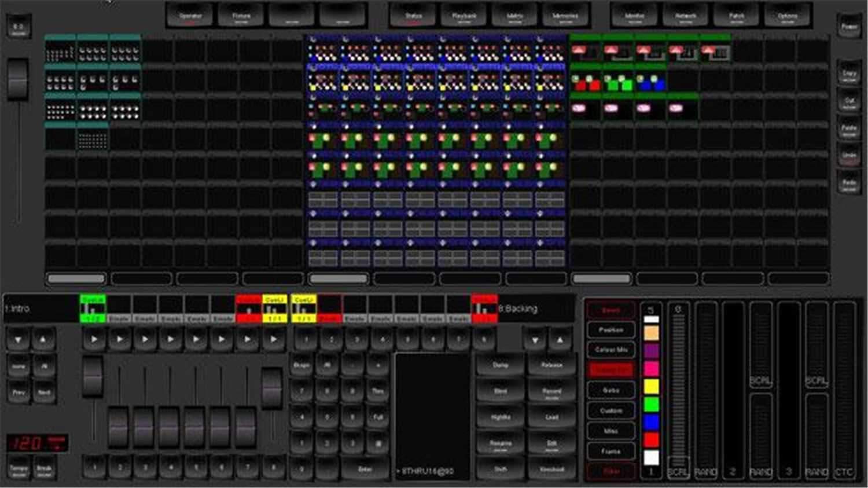The height and width of the screenshot is (488, 868).
Task: Select the yellow color swatch
Action: (x=651, y=387)
